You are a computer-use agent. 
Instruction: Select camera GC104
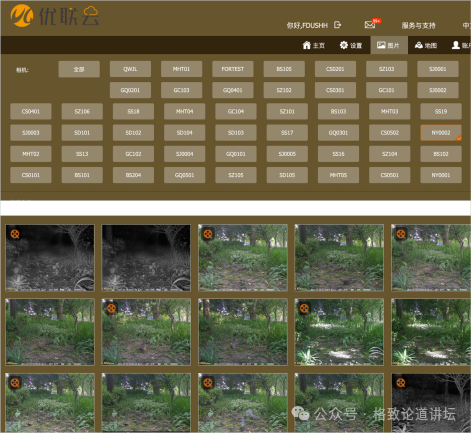coord(236,112)
